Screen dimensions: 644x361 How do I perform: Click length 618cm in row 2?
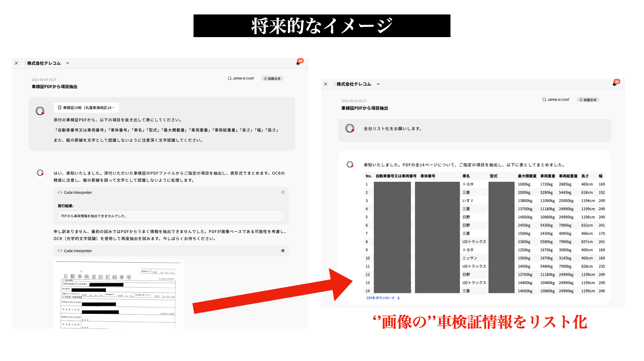pos(587,192)
